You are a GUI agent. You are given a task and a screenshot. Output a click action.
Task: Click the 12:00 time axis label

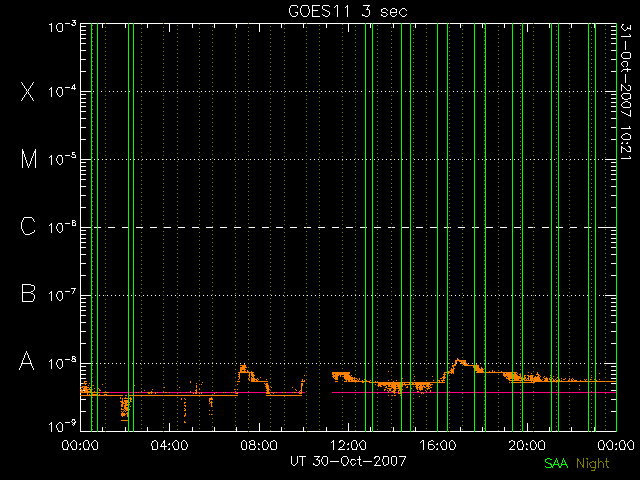pos(348,445)
